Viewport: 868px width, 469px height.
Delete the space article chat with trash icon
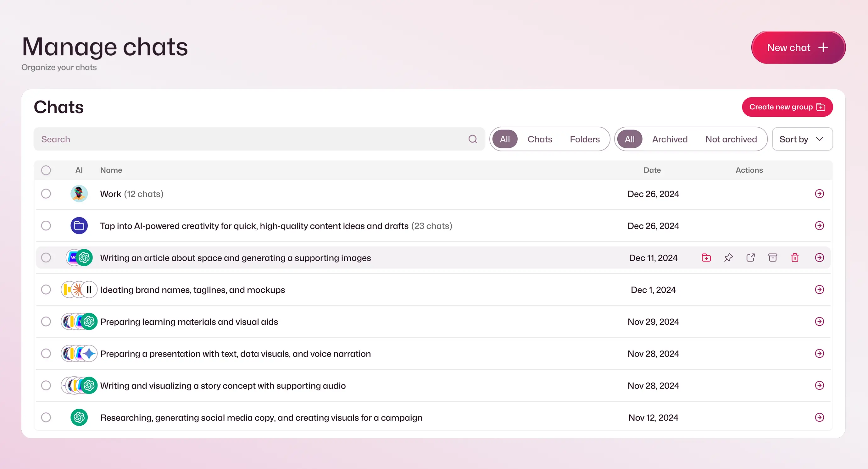pos(795,257)
